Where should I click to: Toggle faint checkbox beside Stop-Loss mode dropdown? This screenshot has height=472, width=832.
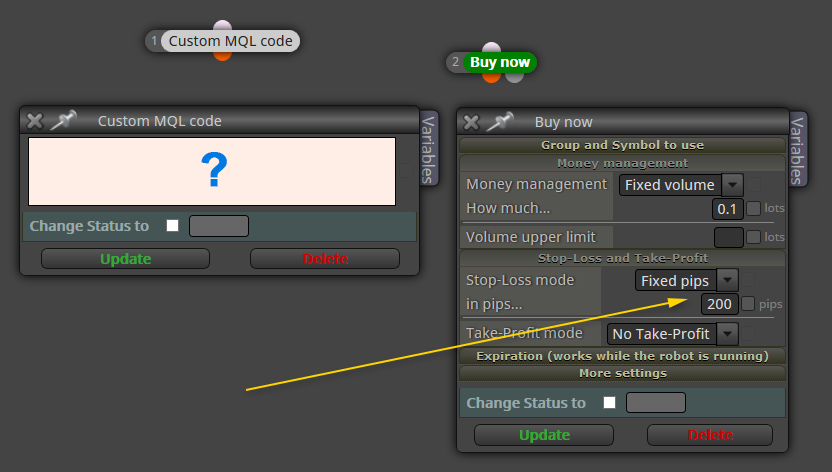tap(748, 279)
